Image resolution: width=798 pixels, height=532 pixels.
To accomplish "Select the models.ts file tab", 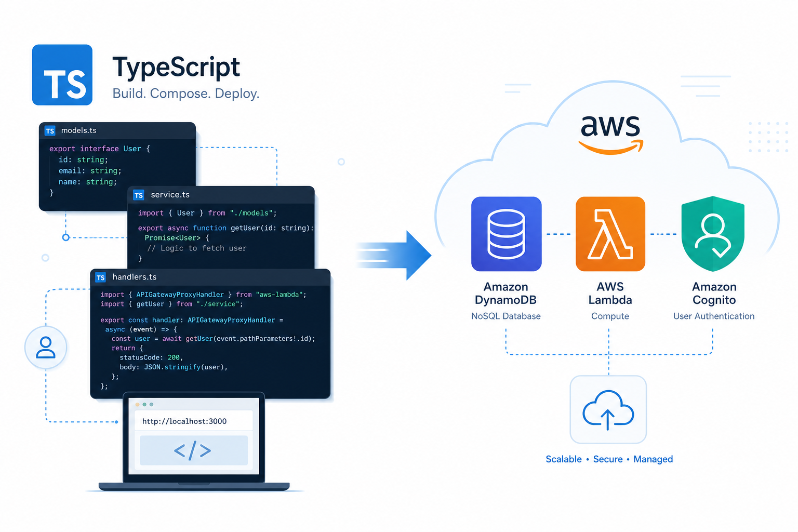I will click(117, 131).
